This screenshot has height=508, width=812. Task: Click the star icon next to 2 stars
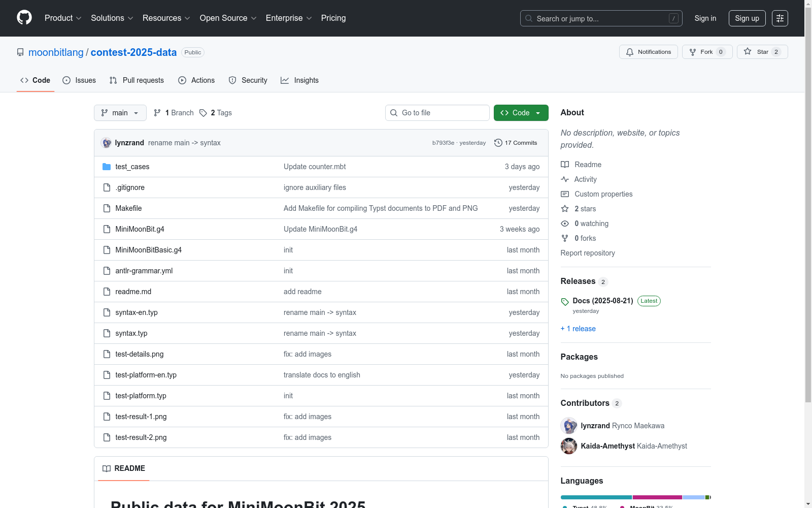pos(565,209)
